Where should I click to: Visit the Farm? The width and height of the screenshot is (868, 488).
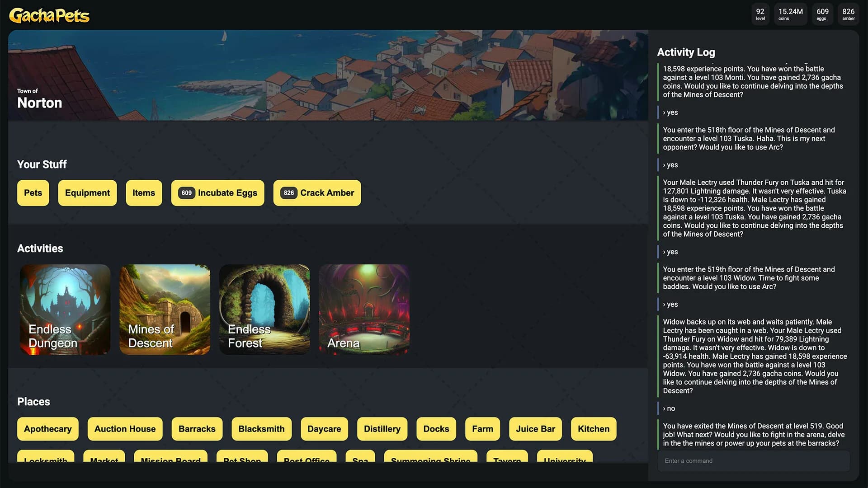tap(483, 429)
